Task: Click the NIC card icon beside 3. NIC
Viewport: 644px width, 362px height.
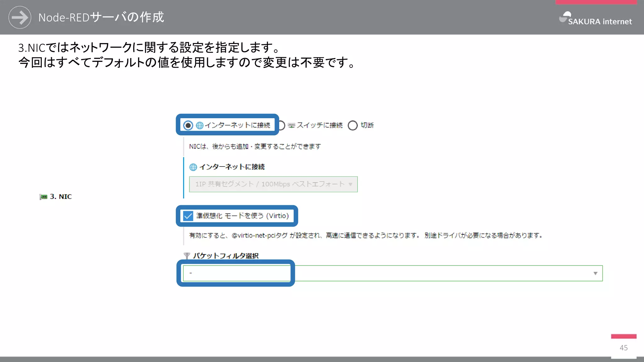Action: click(x=43, y=197)
